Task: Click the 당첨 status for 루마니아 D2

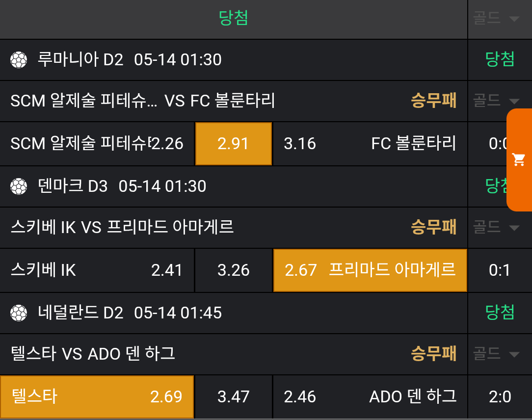Action: (500, 60)
